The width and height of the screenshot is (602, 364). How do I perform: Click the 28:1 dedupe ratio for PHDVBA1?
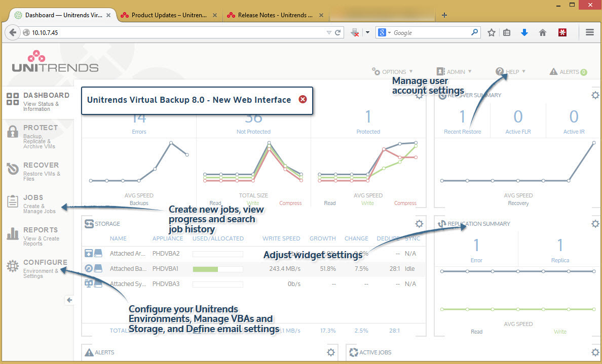395,268
